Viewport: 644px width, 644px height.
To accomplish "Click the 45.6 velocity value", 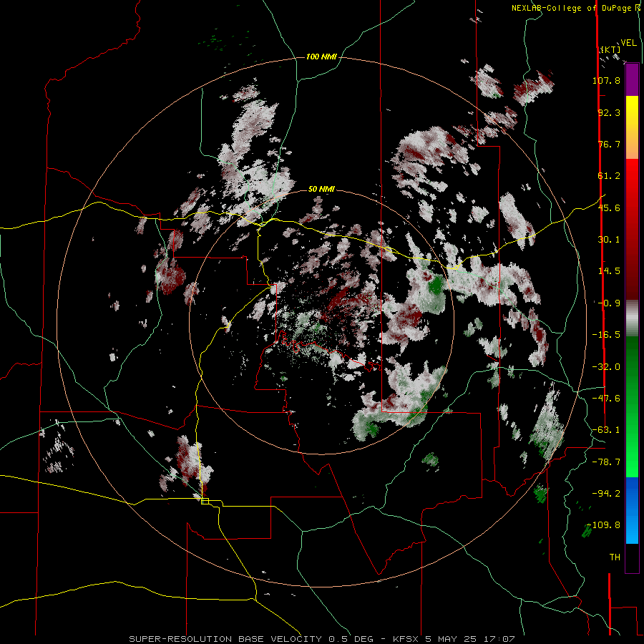I will (609, 208).
